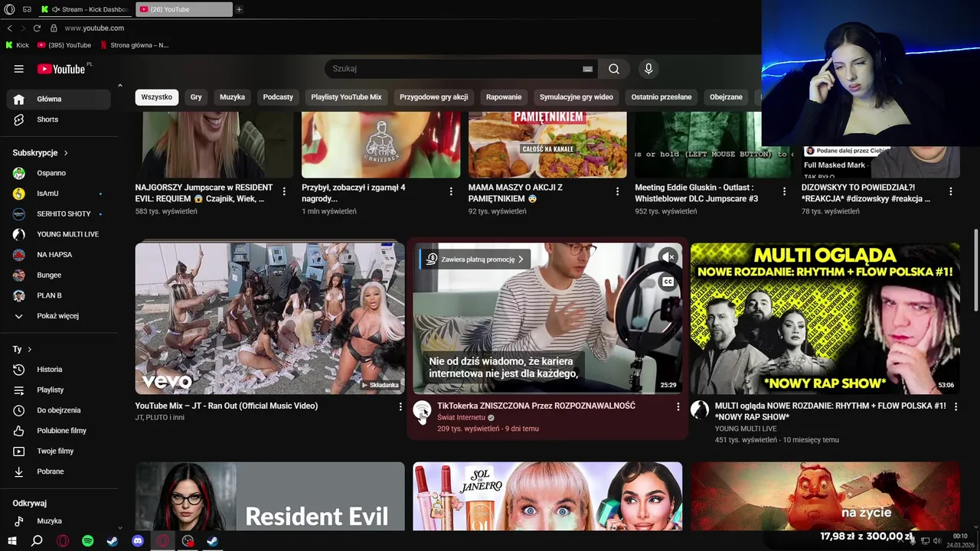Click the GX corner gamepad icon

click(28, 9)
